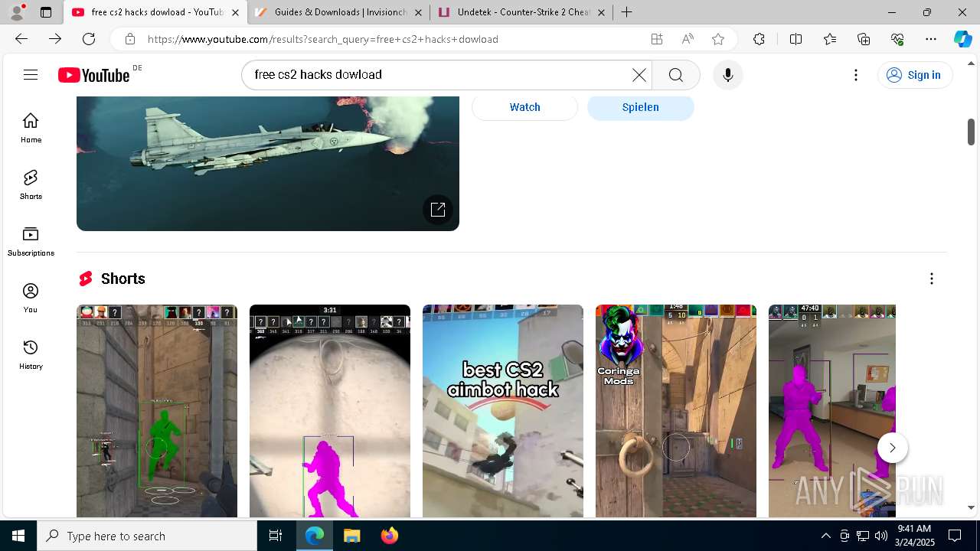Open Shorts shelf three-dot options
The width and height of the screenshot is (980, 551).
click(932, 279)
